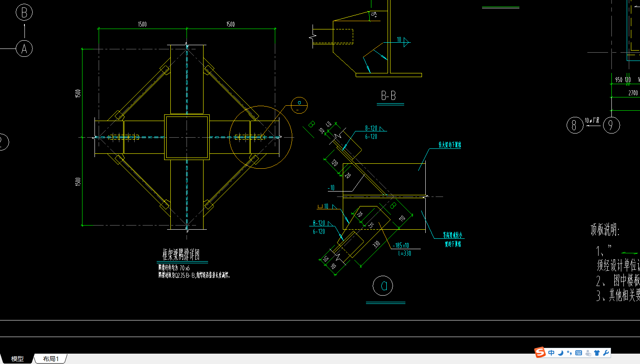Toggle the Chinese punctuation icon
Image resolution: width=640 pixels, height=364 pixels.
(569, 353)
